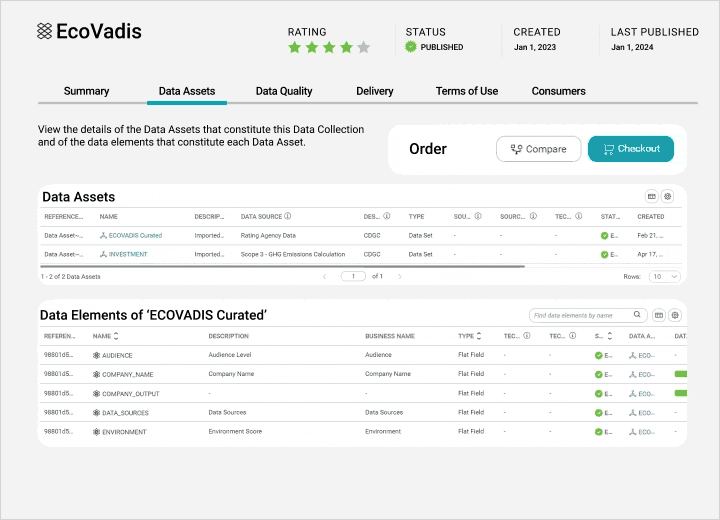Open settings gear in Data Assets panel

tap(668, 197)
